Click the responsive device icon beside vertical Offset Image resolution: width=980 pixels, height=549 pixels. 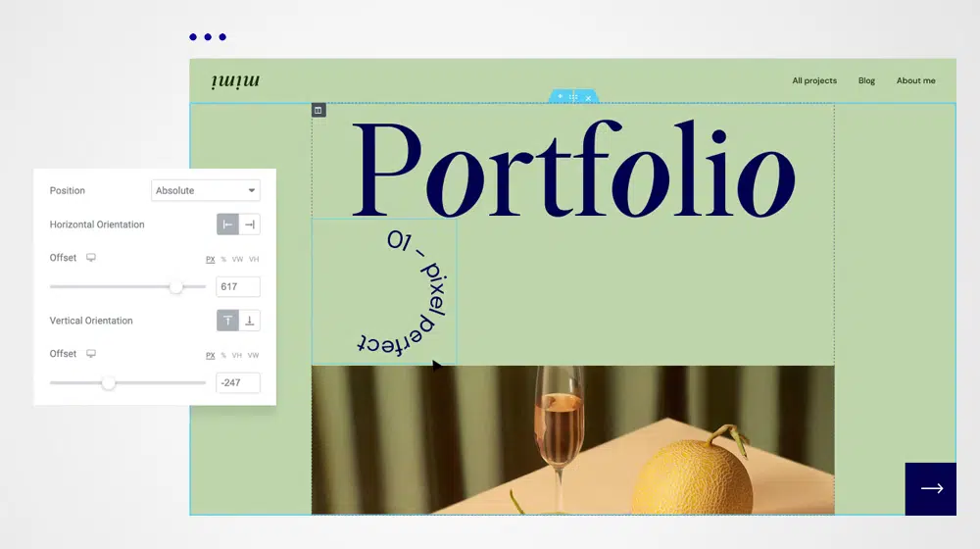point(91,354)
